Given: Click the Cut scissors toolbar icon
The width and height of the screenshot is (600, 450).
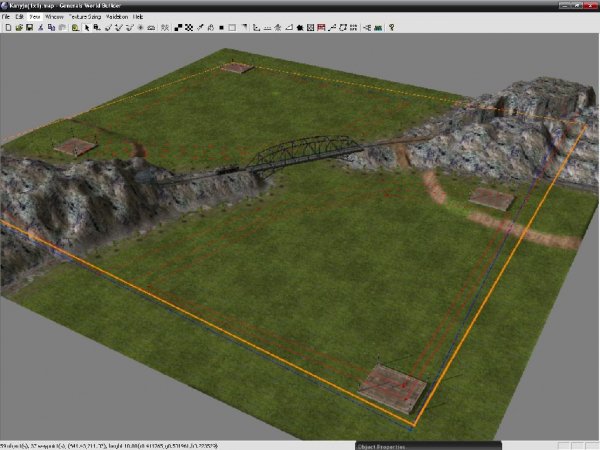Looking at the screenshot, I should pyautogui.click(x=39, y=27).
